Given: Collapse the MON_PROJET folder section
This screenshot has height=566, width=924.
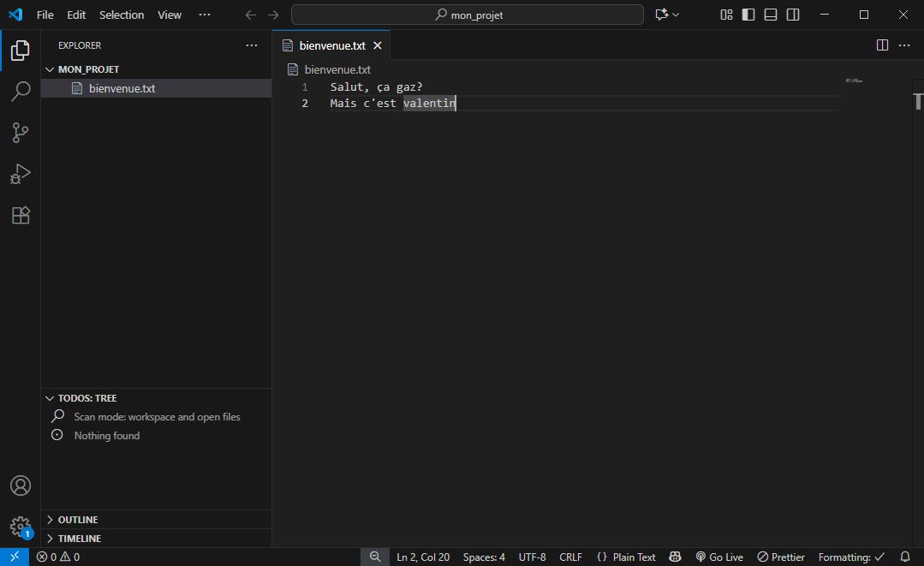Looking at the screenshot, I should click(50, 69).
